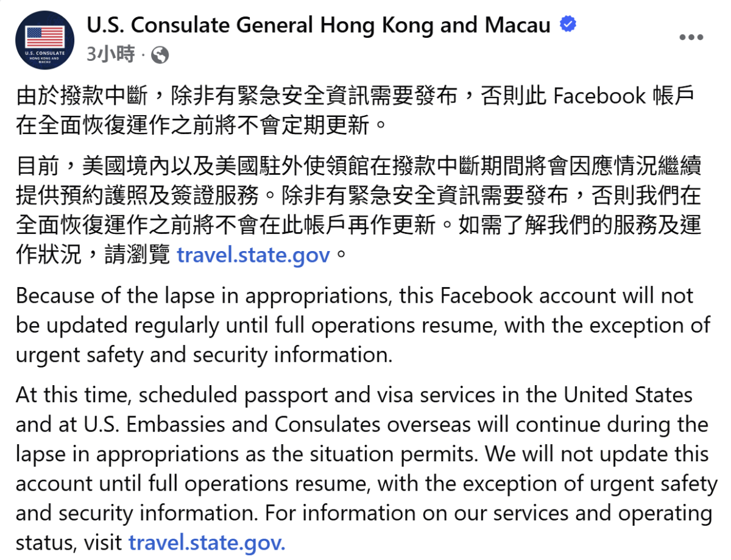This screenshot has height=560, width=731.
Task: Click the paragraph starting with 由於撥款中斷
Action: point(353,110)
